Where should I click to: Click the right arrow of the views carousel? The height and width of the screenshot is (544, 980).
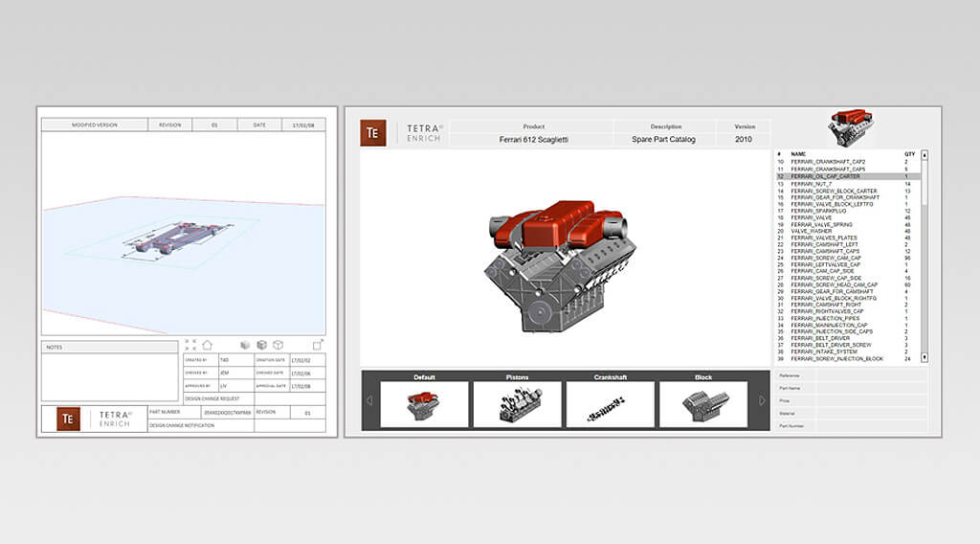(x=762, y=400)
